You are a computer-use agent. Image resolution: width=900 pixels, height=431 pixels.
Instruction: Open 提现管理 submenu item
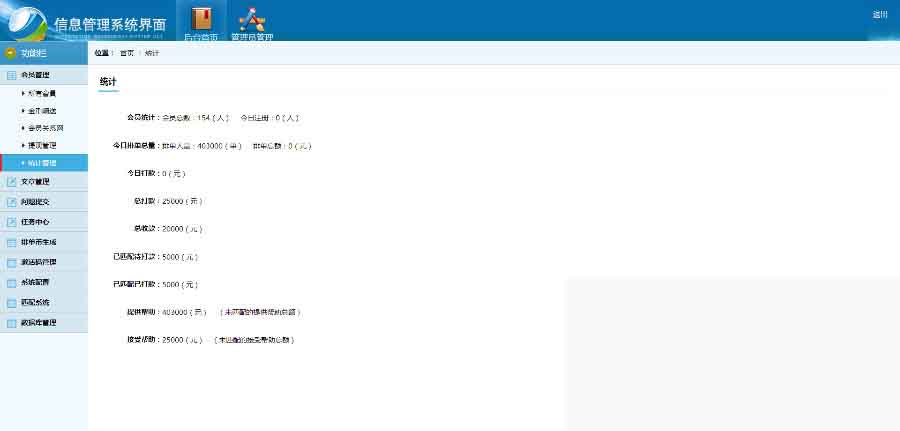[x=42, y=146]
